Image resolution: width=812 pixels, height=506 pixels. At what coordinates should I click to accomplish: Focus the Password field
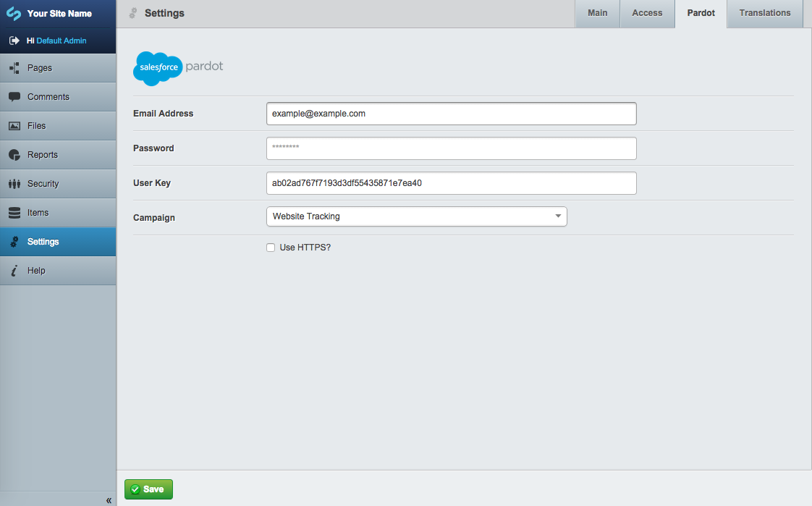click(x=451, y=148)
